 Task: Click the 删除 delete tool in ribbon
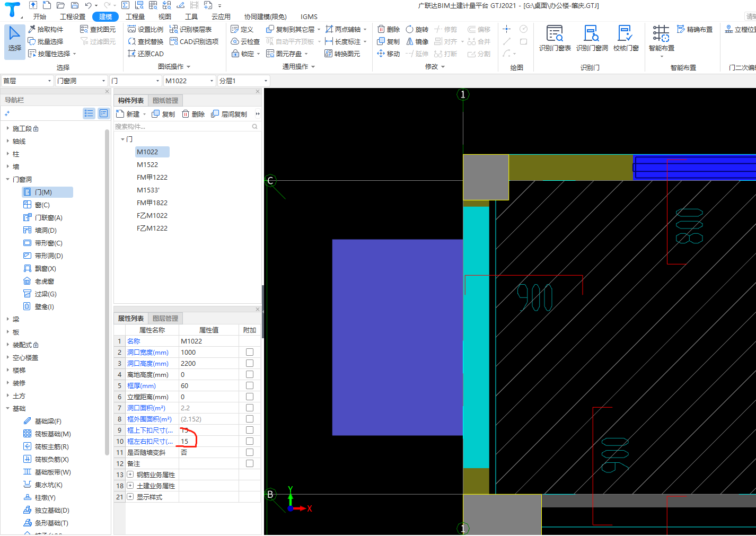(x=389, y=29)
